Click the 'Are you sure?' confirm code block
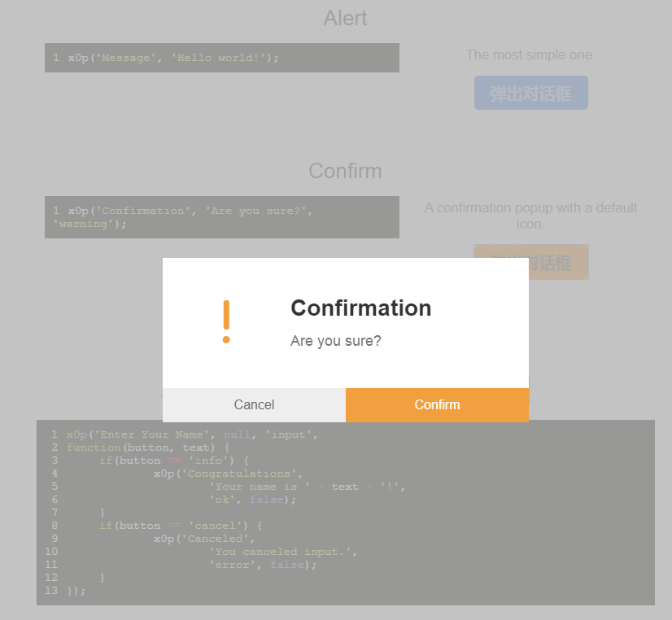The width and height of the screenshot is (672, 620). tap(222, 217)
